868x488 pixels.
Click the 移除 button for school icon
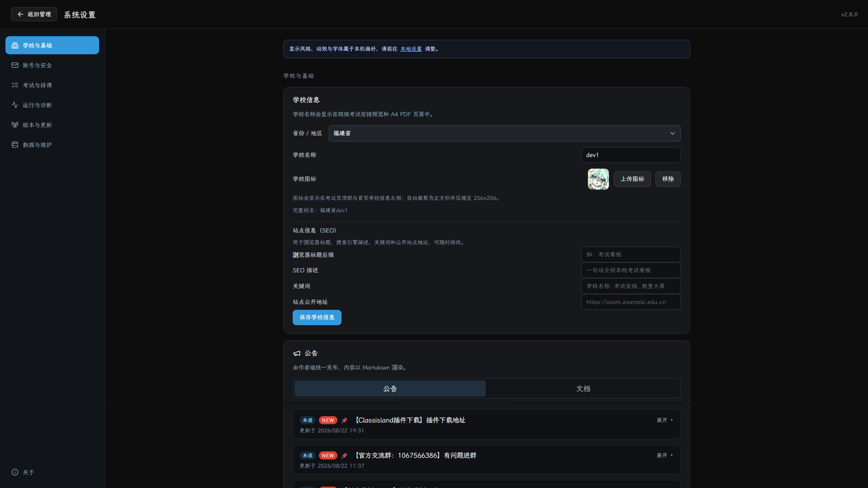click(668, 179)
